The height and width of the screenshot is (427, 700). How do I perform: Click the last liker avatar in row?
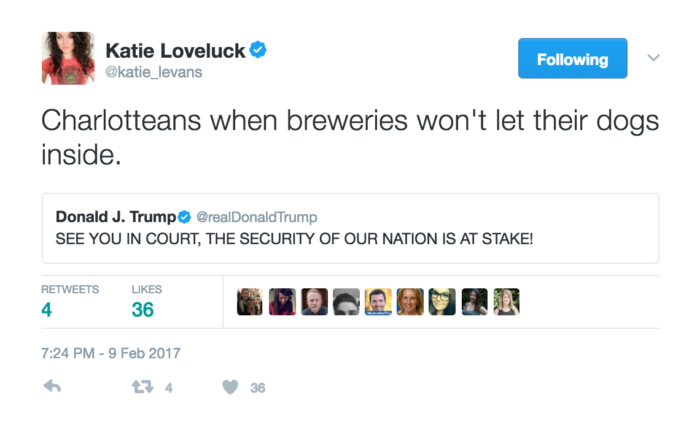click(506, 301)
